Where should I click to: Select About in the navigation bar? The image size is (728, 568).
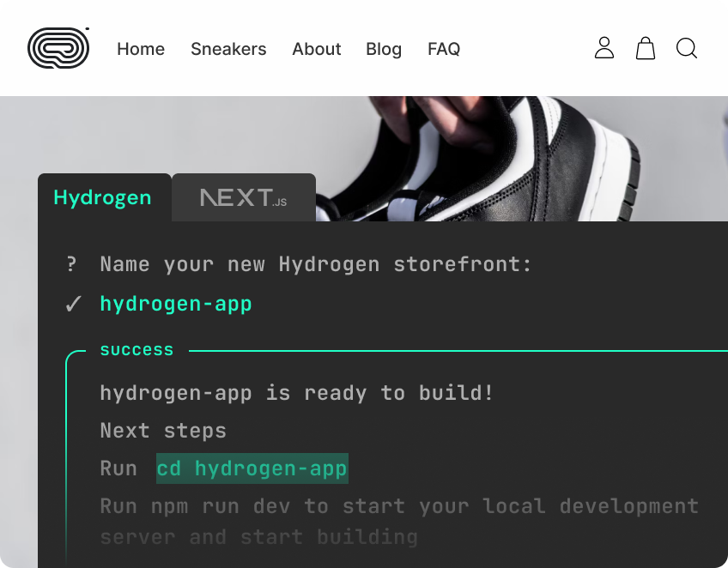[x=316, y=49]
